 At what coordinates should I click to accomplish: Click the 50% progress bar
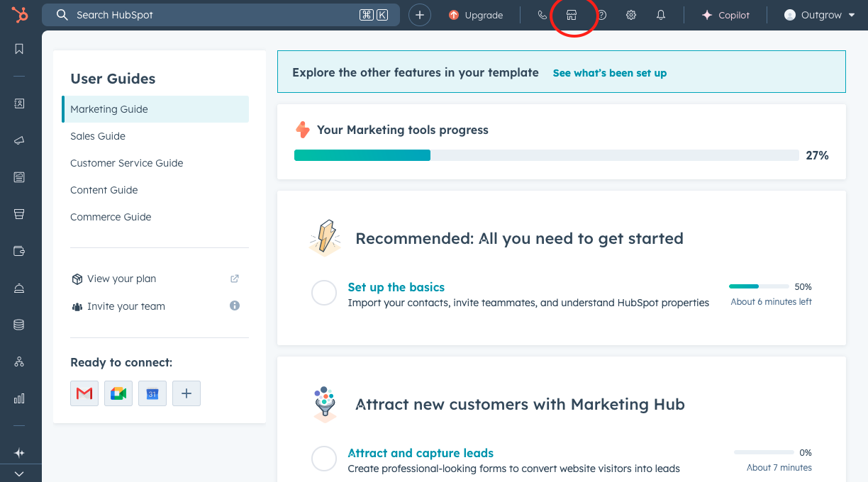(759, 286)
